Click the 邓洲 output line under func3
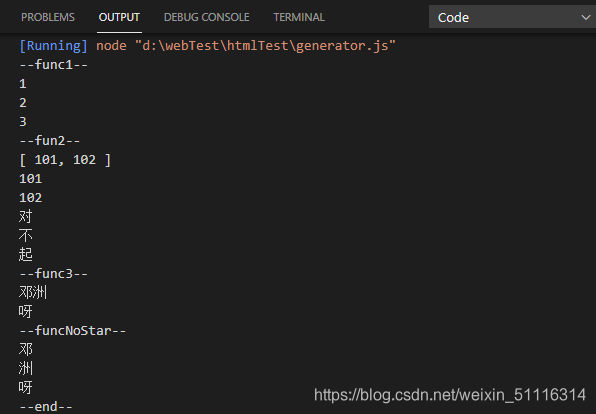Screen dimensions: 596x414 pyautogui.click(x=33, y=292)
